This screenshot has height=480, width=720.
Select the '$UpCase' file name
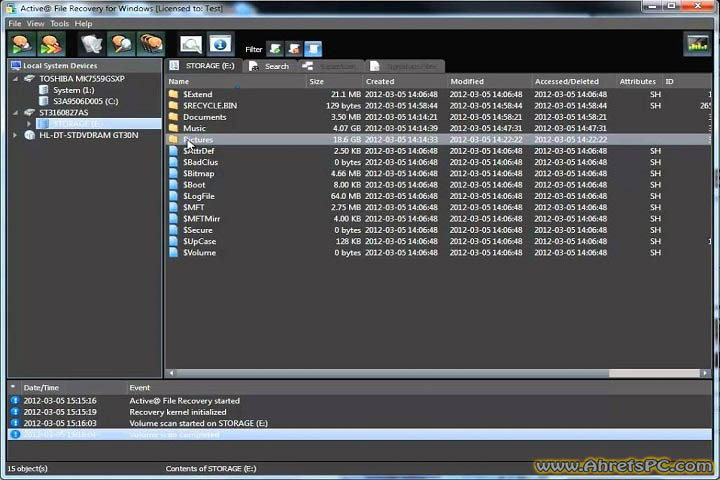point(199,241)
